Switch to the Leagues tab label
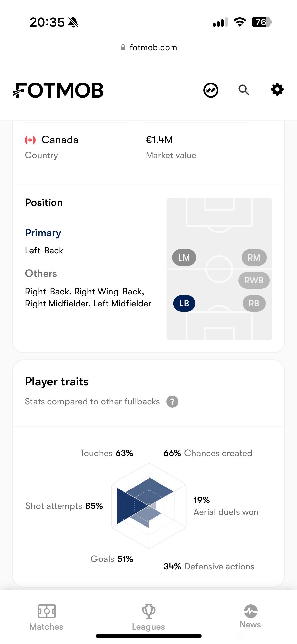The height and width of the screenshot is (644, 297). tap(148, 627)
